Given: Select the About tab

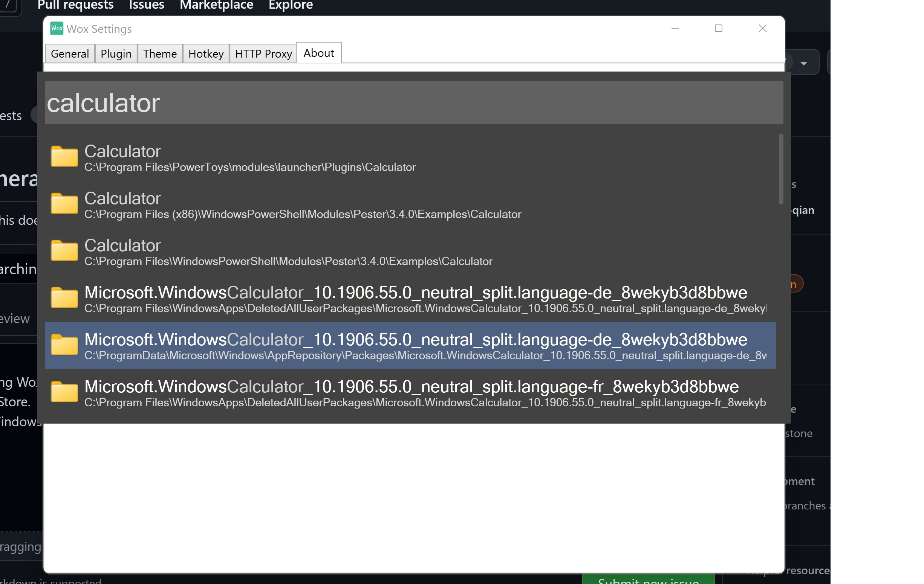Looking at the screenshot, I should click(318, 53).
